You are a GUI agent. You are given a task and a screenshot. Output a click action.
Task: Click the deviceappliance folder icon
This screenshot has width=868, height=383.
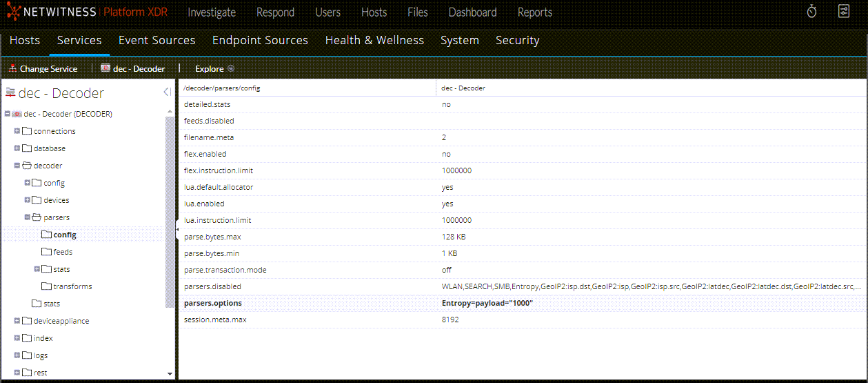[x=27, y=321]
